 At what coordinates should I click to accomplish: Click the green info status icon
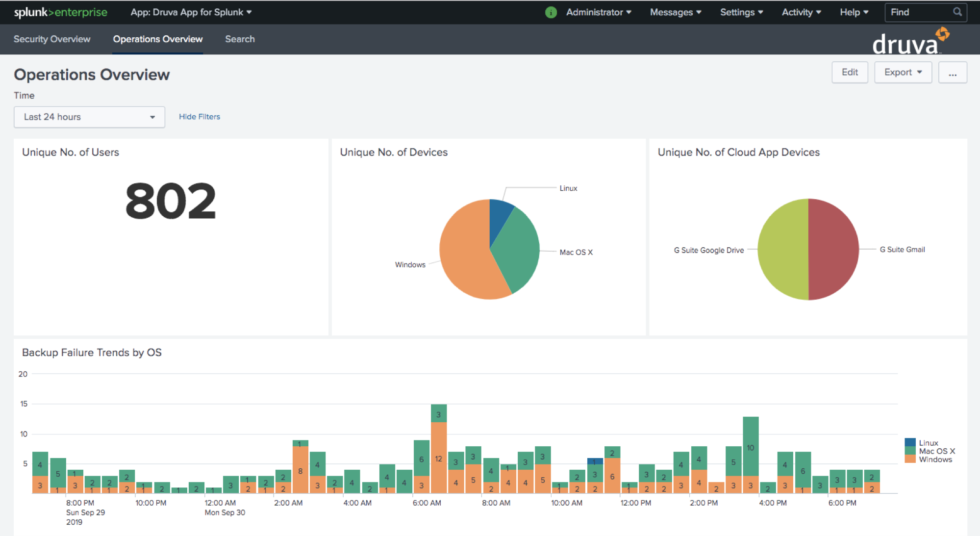click(551, 12)
